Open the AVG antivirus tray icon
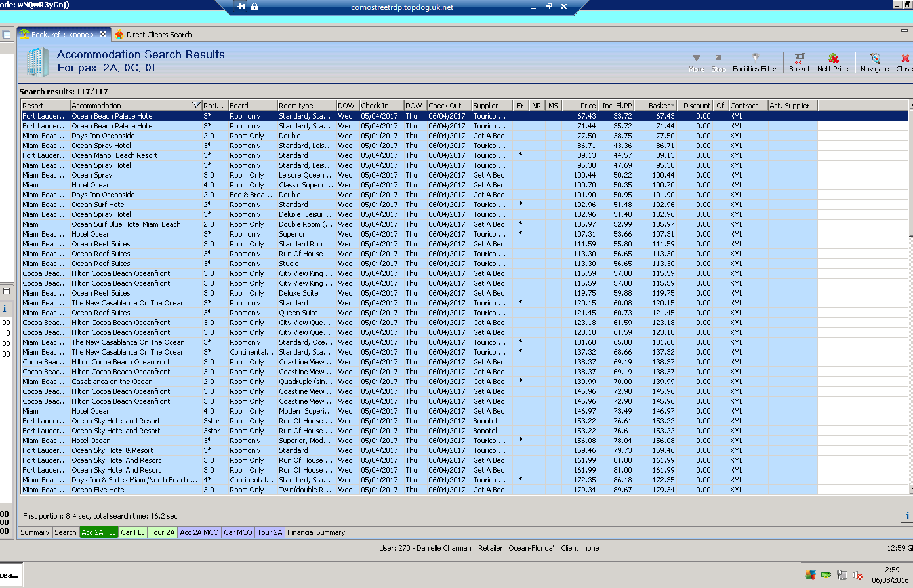The height and width of the screenshot is (588, 913). point(811,575)
